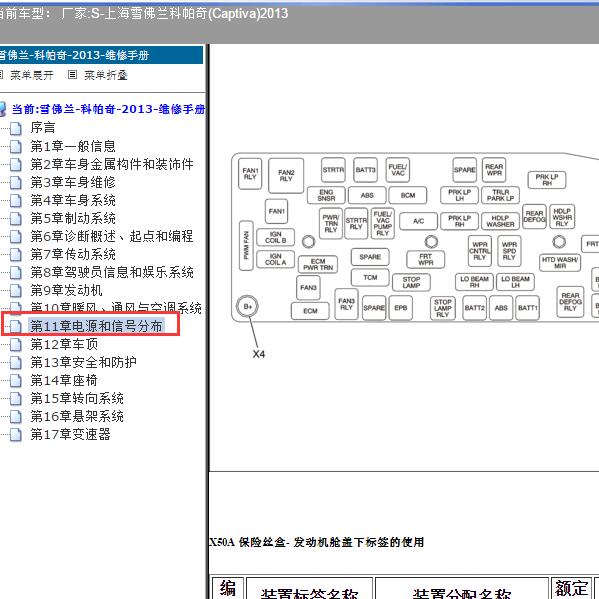Click the page icon beside 第14章座椅

16,381
